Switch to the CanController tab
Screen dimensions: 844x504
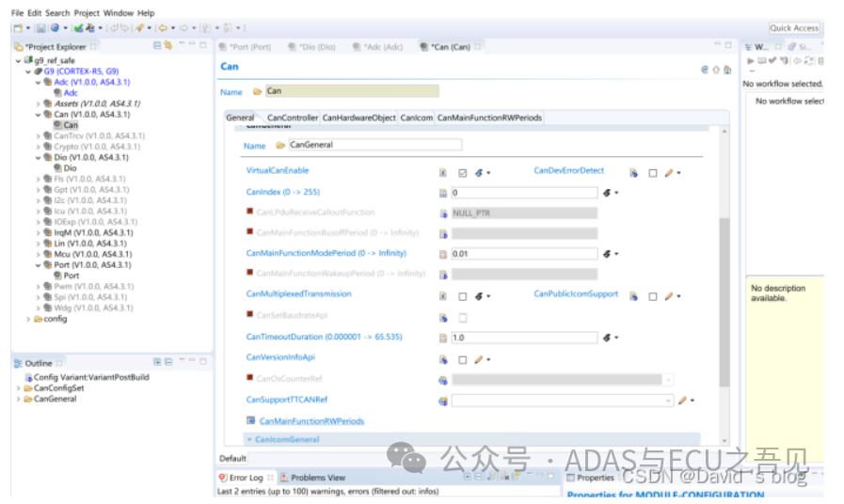tap(293, 118)
